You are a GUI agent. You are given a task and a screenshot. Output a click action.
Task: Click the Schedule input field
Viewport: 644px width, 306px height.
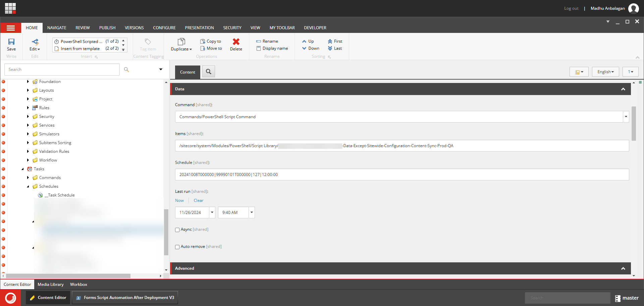coord(401,175)
